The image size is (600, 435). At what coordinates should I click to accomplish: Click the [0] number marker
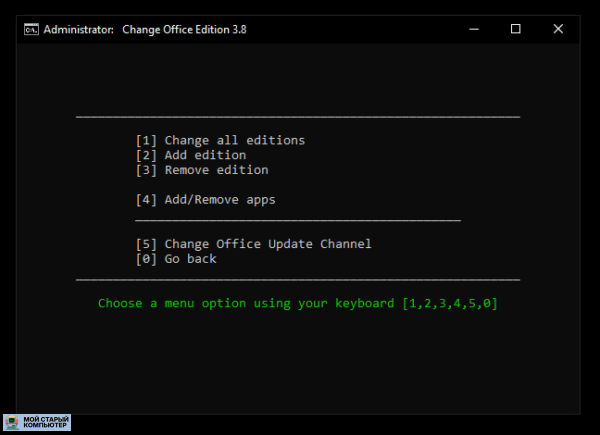[146, 259]
